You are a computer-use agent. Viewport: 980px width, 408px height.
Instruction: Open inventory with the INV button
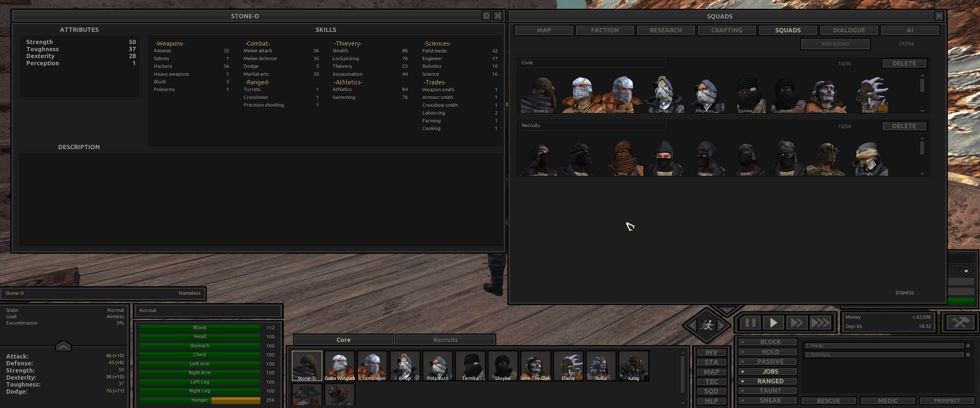pos(712,352)
